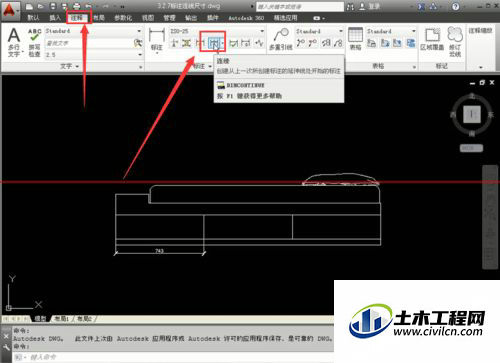Open the WCS dropdown under the ViewCube
This screenshot has height=363, width=500.
tap(471, 148)
